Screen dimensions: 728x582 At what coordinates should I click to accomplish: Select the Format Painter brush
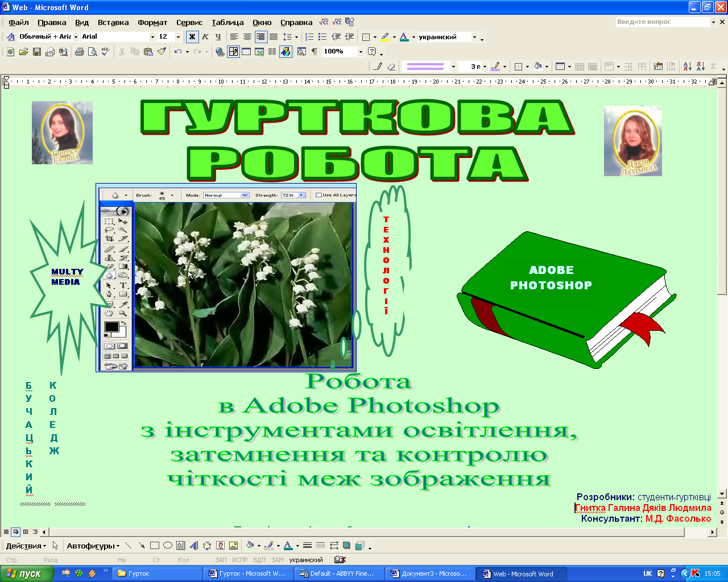(x=162, y=52)
